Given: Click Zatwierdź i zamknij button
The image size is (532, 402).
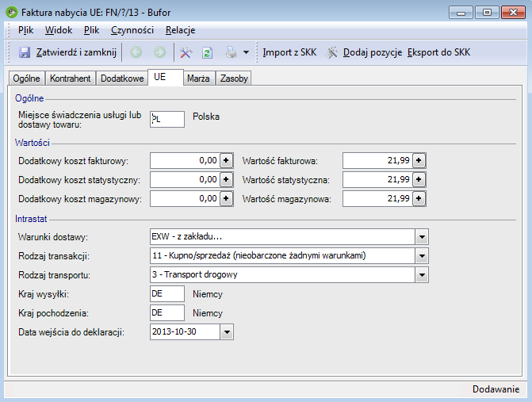Looking at the screenshot, I should pyautogui.click(x=68, y=52).
